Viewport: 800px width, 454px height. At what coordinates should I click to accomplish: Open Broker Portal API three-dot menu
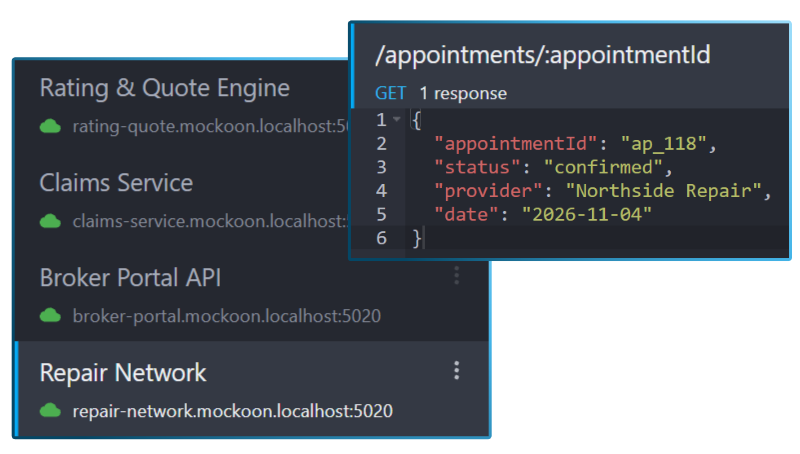tap(457, 275)
